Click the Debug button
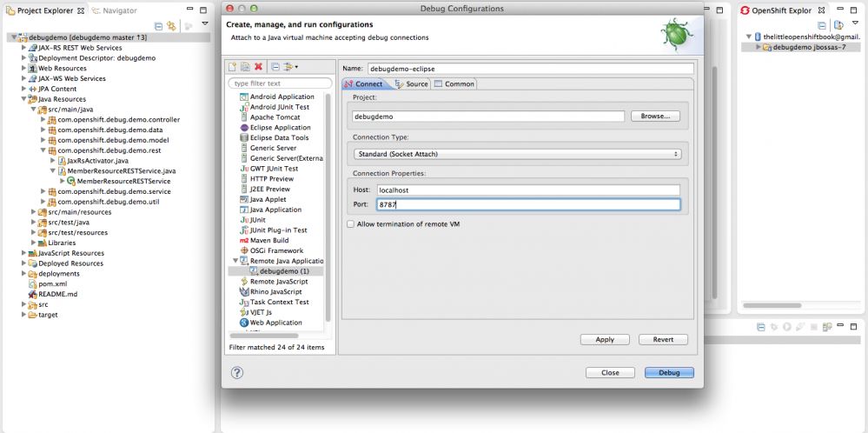This screenshot has width=868, height=433. click(669, 373)
